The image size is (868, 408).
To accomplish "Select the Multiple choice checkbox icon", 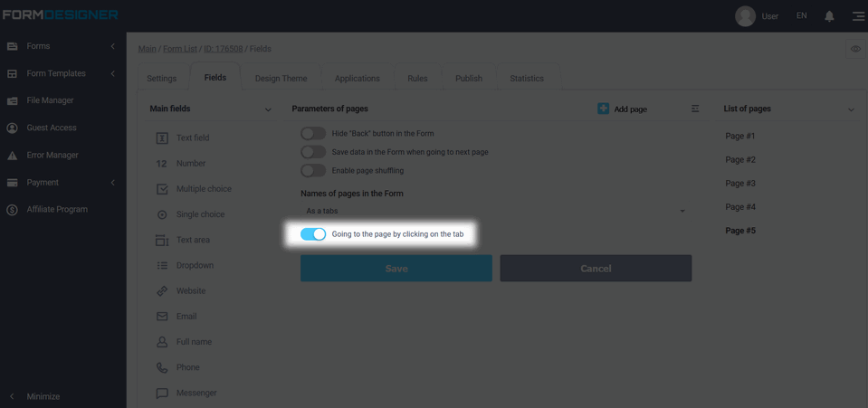I will tap(162, 189).
